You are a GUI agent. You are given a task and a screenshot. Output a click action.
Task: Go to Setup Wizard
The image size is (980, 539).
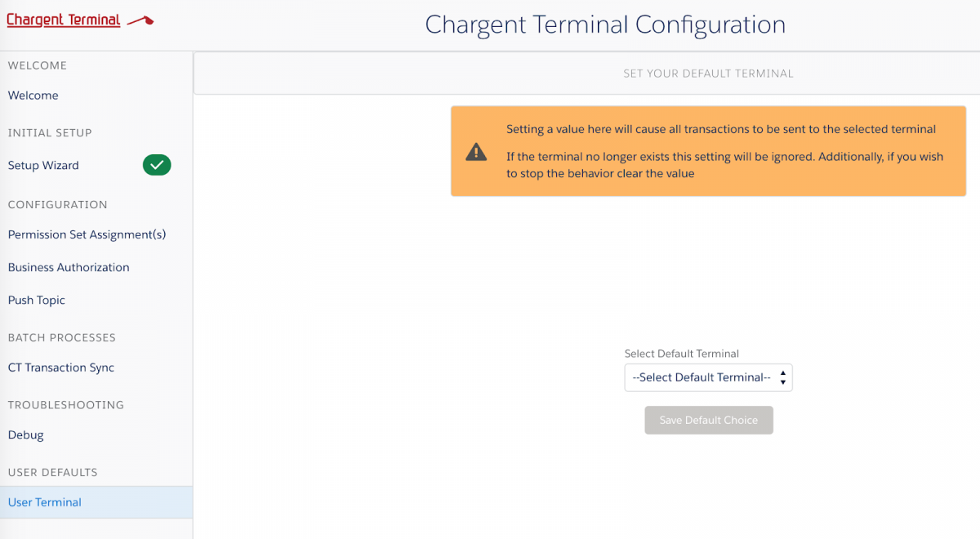tap(43, 166)
